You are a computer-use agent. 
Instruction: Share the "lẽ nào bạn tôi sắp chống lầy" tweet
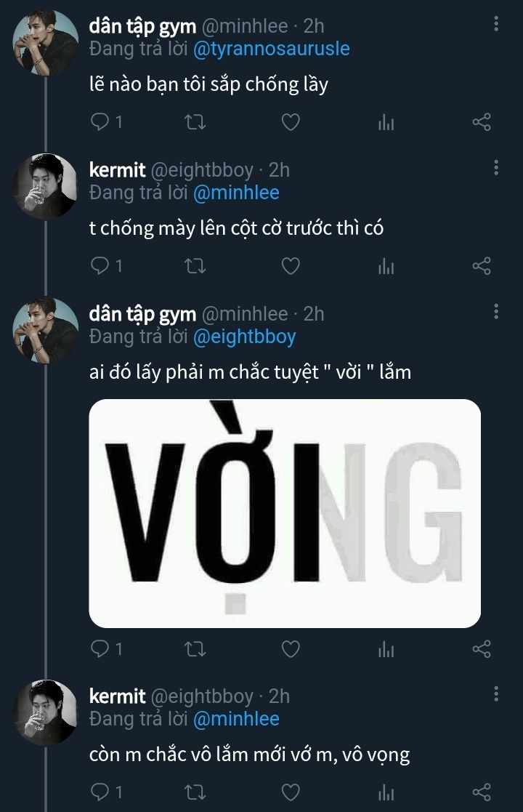pyautogui.click(x=482, y=123)
